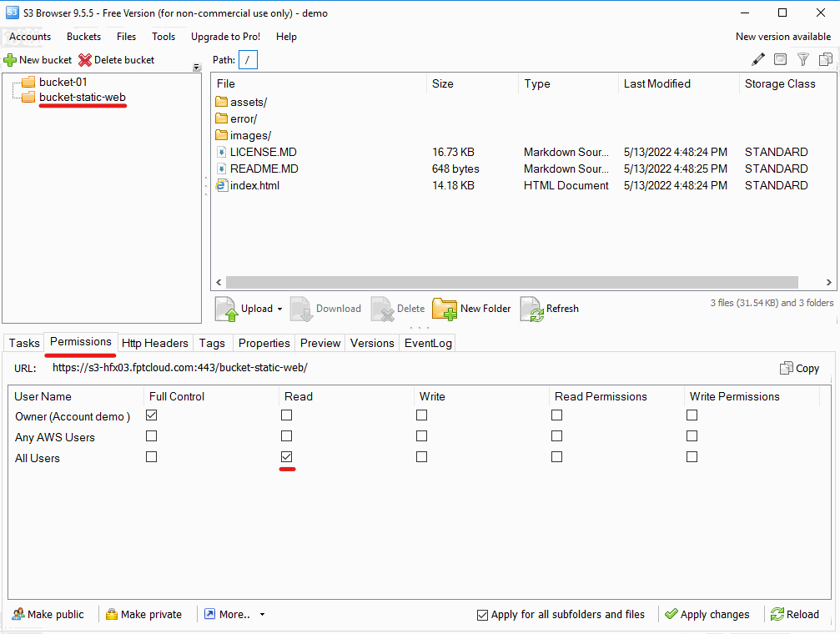Open the Files menu

pos(127,37)
